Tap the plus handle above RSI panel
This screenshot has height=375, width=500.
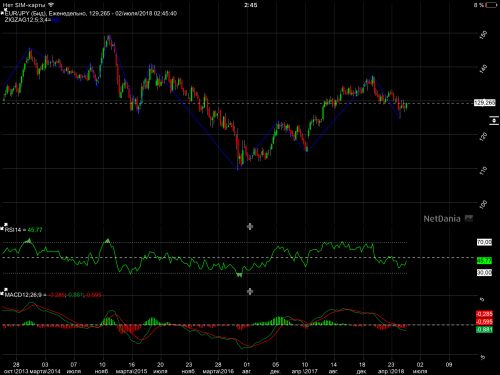point(250,227)
